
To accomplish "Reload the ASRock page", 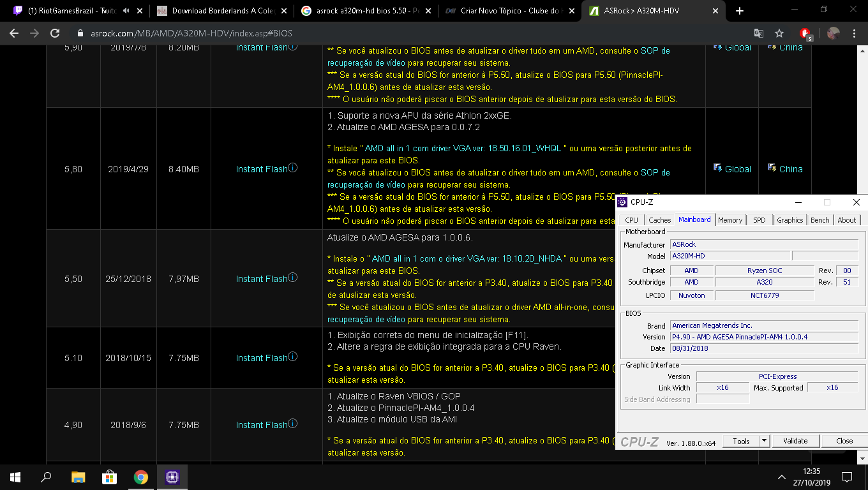I will (55, 33).
